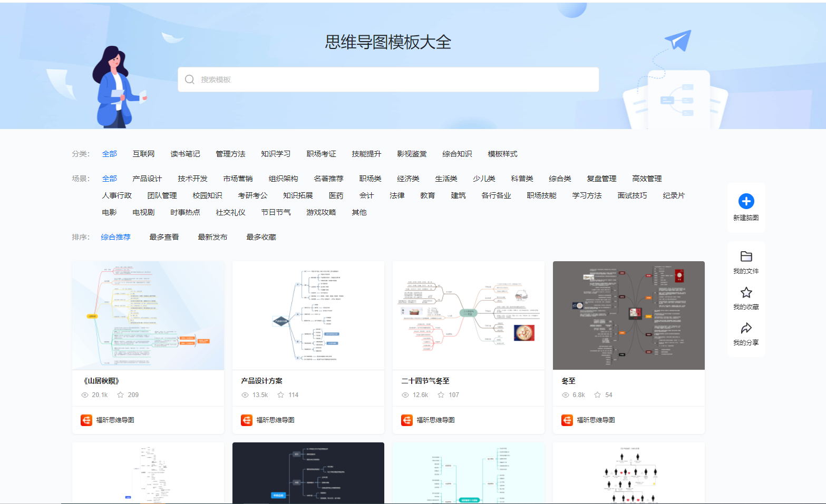Filter scene by 纪录片
Screen dimensions: 826x504
pyautogui.click(x=674, y=195)
